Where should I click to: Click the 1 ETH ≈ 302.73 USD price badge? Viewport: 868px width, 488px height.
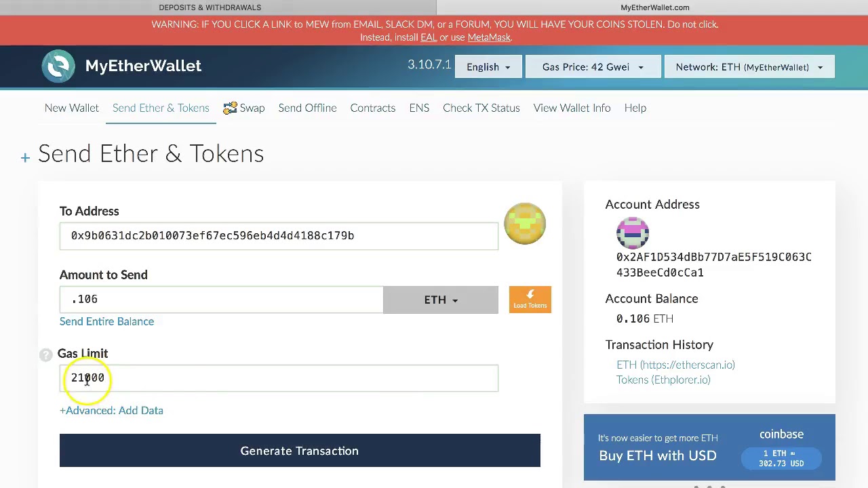(781, 458)
